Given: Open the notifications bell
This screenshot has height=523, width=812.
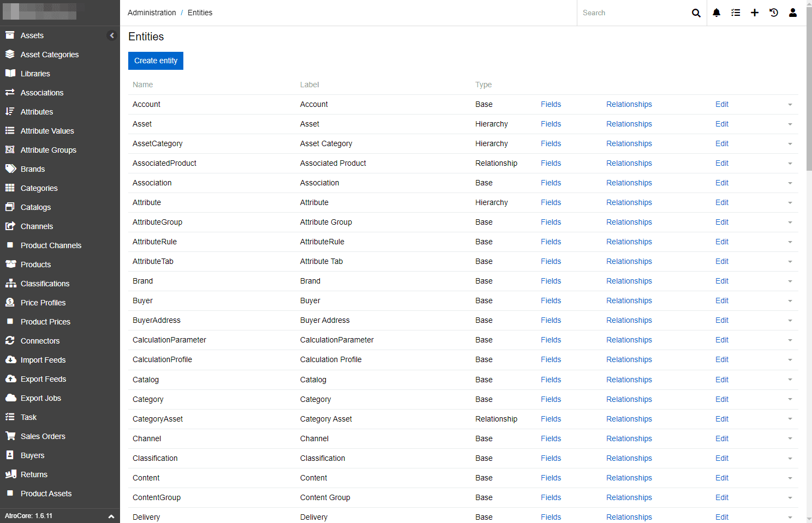Looking at the screenshot, I should pos(717,13).
